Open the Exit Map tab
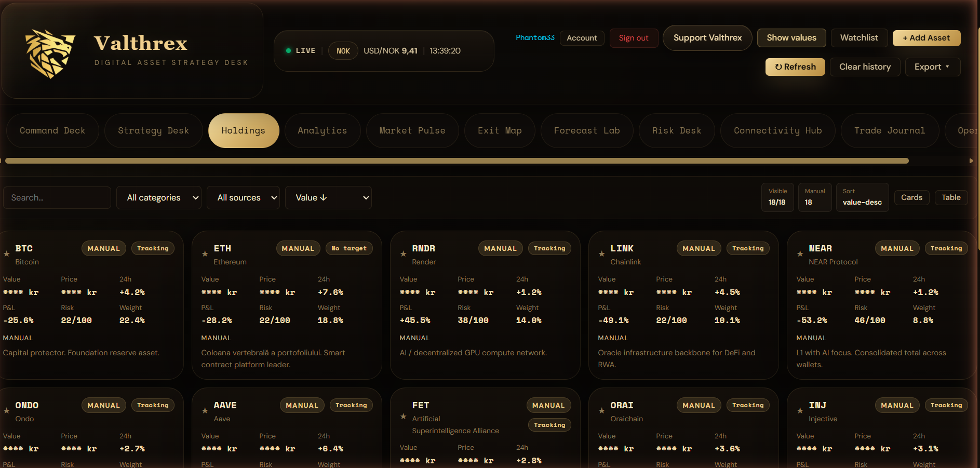Viewport: 980px width, 468px height. [500, 131]
